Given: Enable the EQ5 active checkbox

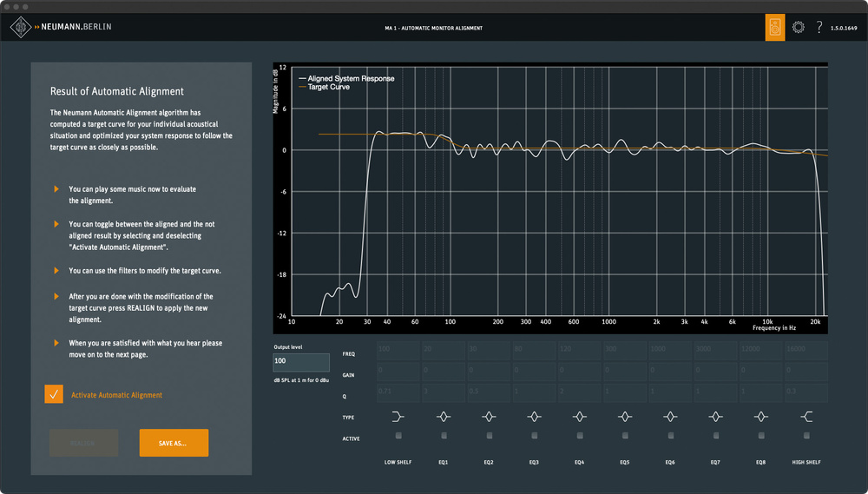Looking at the screenshot, I should (625, 436).
